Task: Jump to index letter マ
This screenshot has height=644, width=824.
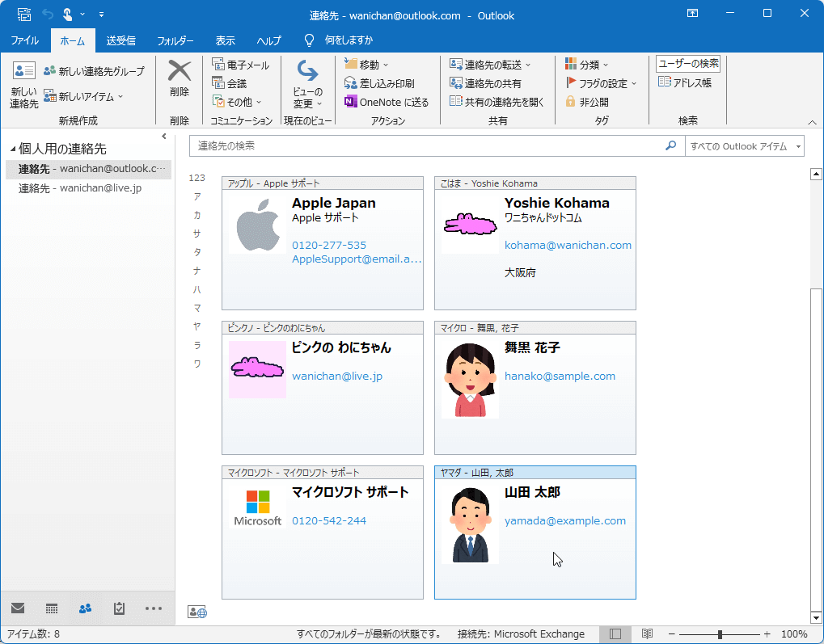Action: [197, 308]
